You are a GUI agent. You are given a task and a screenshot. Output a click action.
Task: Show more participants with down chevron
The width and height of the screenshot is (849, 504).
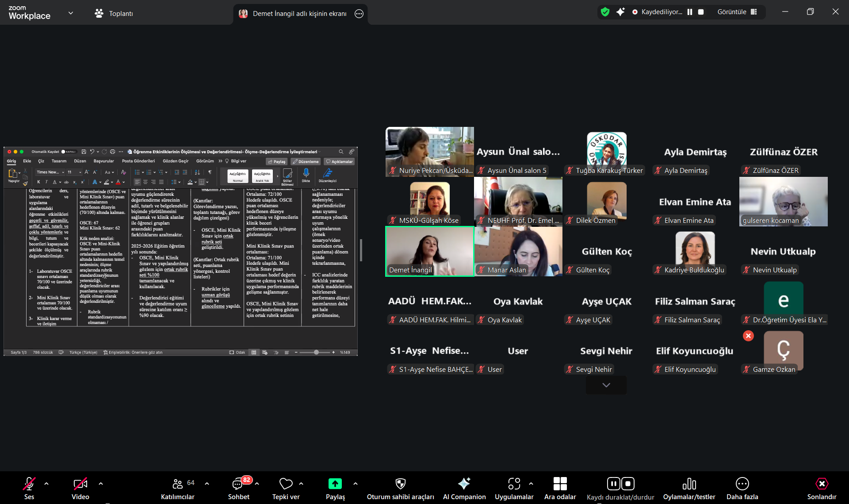click(x=606, y=385)
